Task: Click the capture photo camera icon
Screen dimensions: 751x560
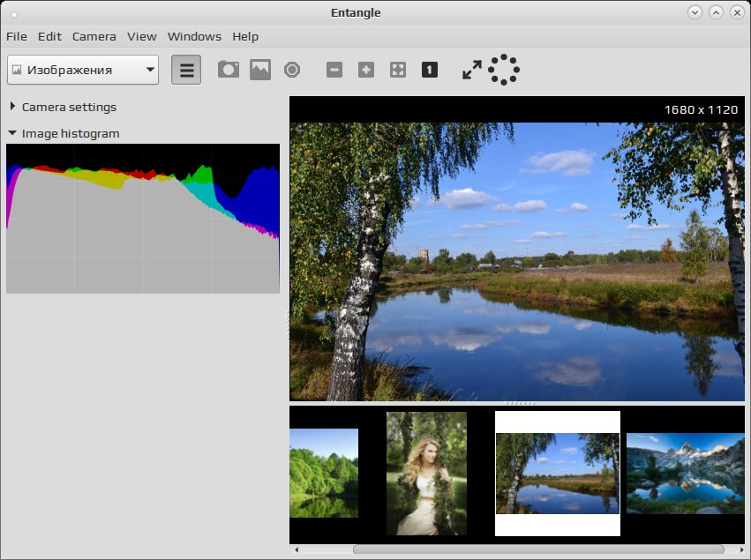Action: tap(229, 70)
